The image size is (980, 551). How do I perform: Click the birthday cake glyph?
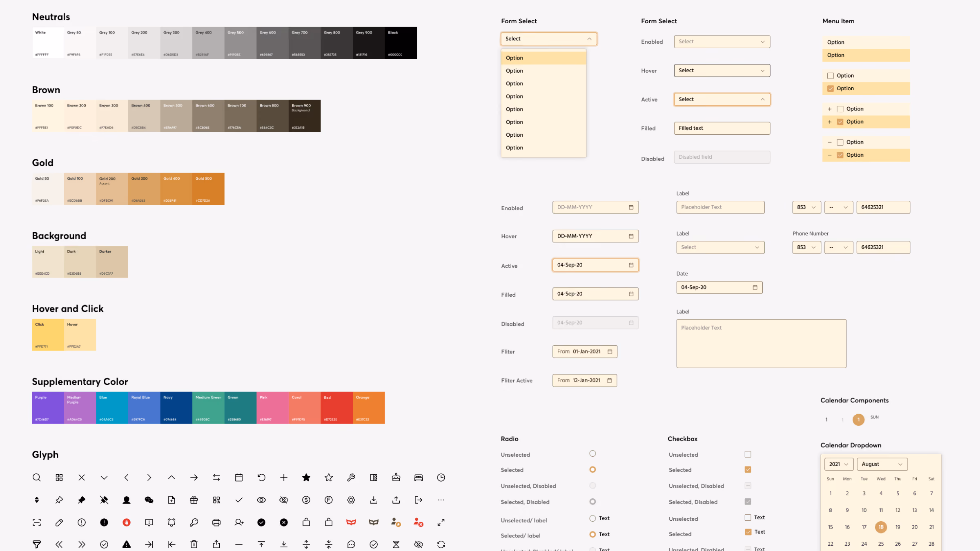pos(396,478)
